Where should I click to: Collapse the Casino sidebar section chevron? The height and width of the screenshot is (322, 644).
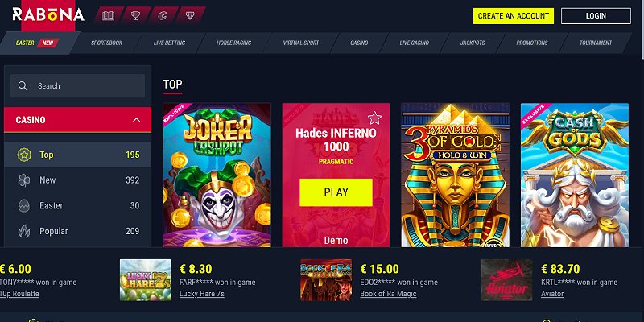[x=136, y=120]
